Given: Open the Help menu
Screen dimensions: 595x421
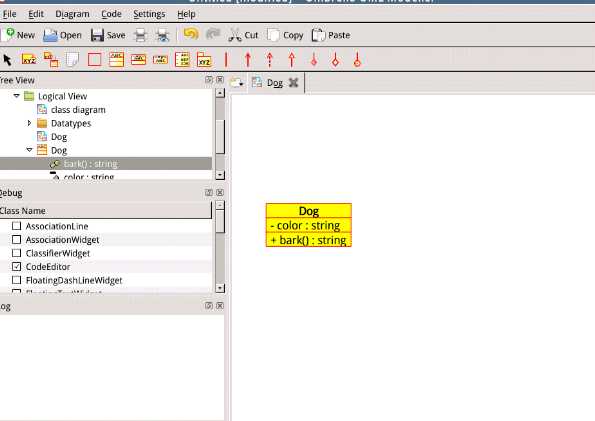Looking at the screenshot, I should click(186, 14).
